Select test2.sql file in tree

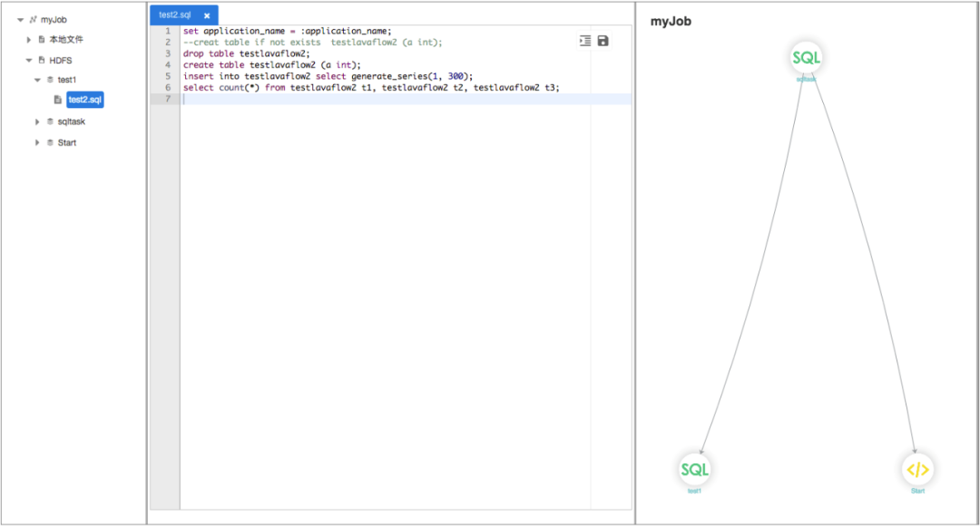[85, 100]
